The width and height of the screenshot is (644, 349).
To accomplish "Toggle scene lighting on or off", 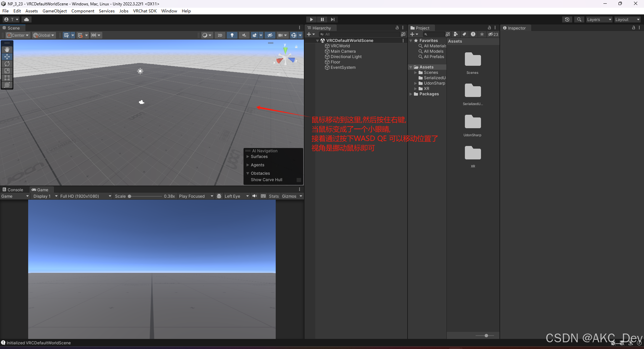I will tap(232, 35).
